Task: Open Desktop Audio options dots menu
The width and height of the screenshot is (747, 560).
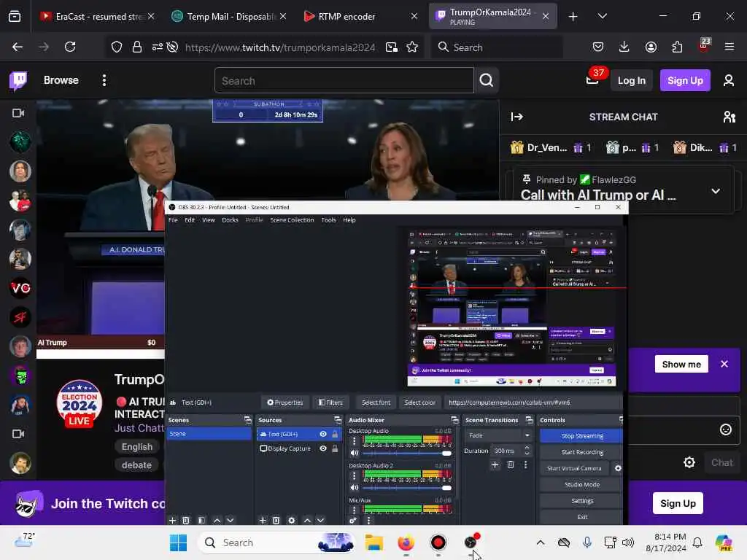Action: tap(354, 442)
